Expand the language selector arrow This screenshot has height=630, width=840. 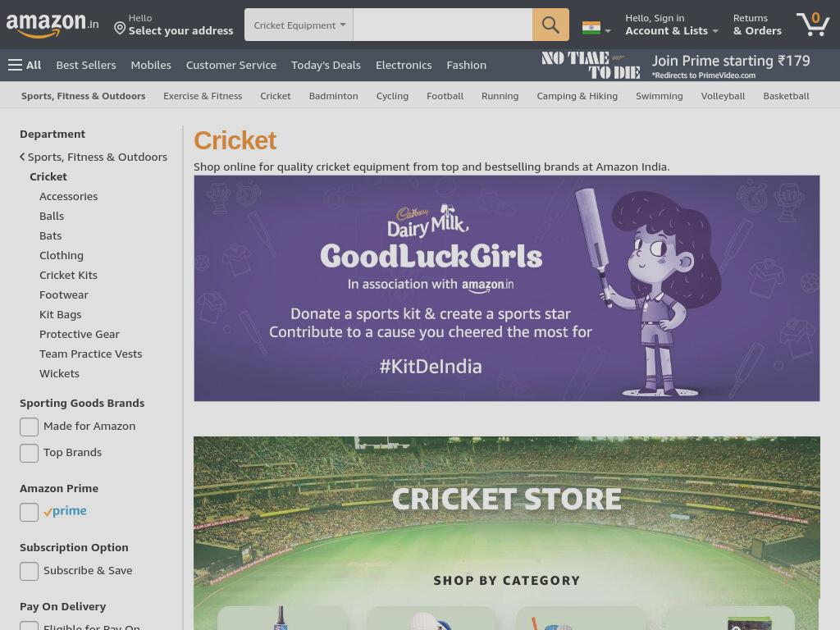608,31
